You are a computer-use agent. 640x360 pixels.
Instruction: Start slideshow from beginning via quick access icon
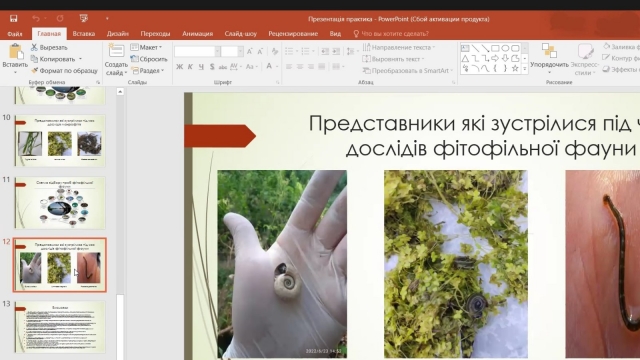pyautogui.click(x=84, y=18)
